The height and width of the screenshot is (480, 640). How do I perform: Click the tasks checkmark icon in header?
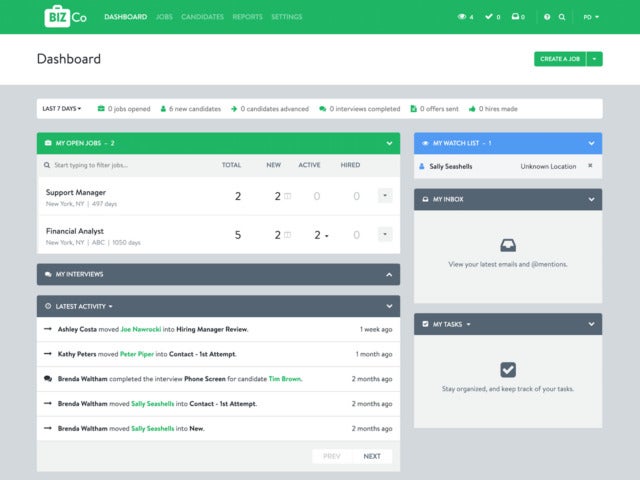click(489, 17)
